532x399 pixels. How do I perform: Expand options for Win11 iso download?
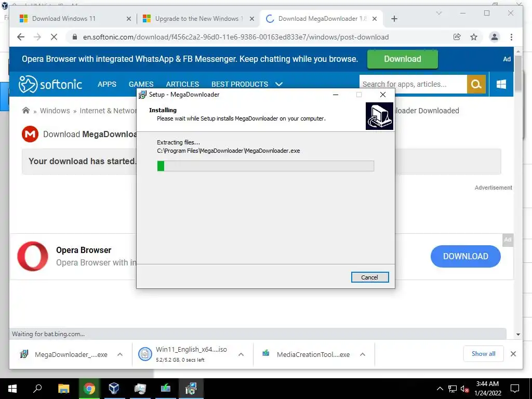pos(241,354)
